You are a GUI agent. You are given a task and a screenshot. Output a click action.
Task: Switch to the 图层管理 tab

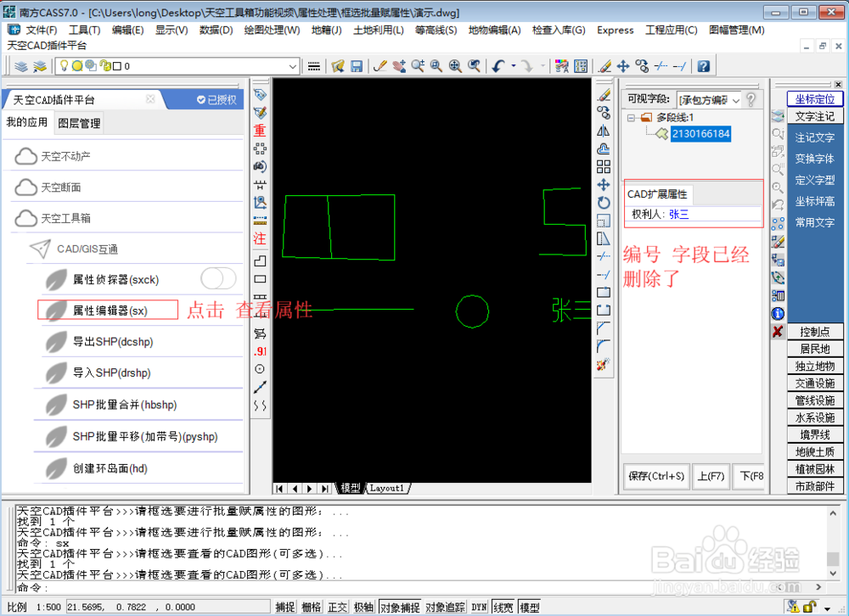coord(79,123)
